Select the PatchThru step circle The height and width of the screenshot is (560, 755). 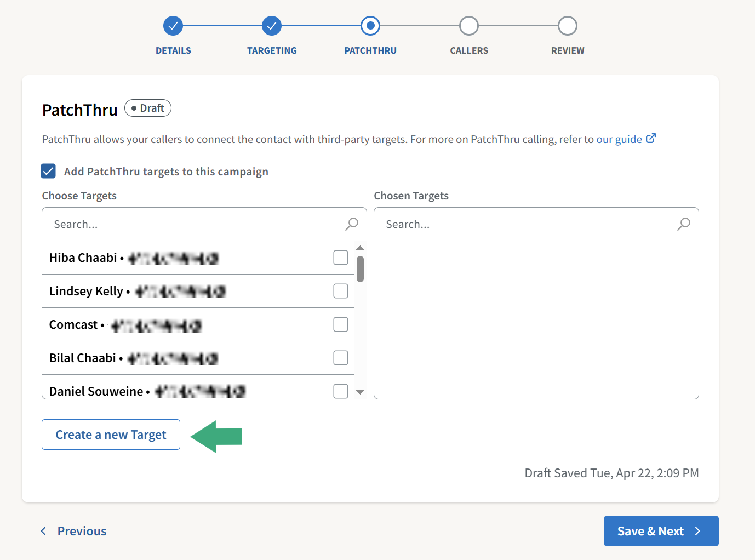click(x=370, y=26)
